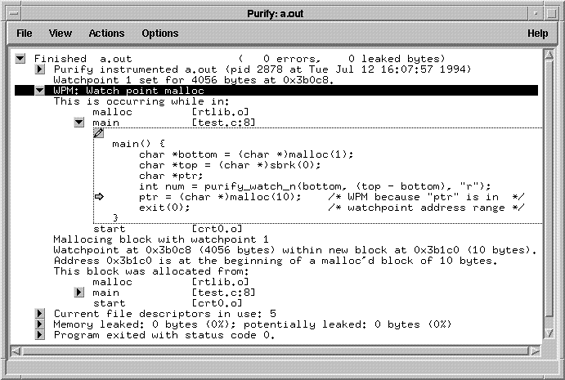
Task: Select 'This is occurring while in:' line
Action: click(141, 101)
